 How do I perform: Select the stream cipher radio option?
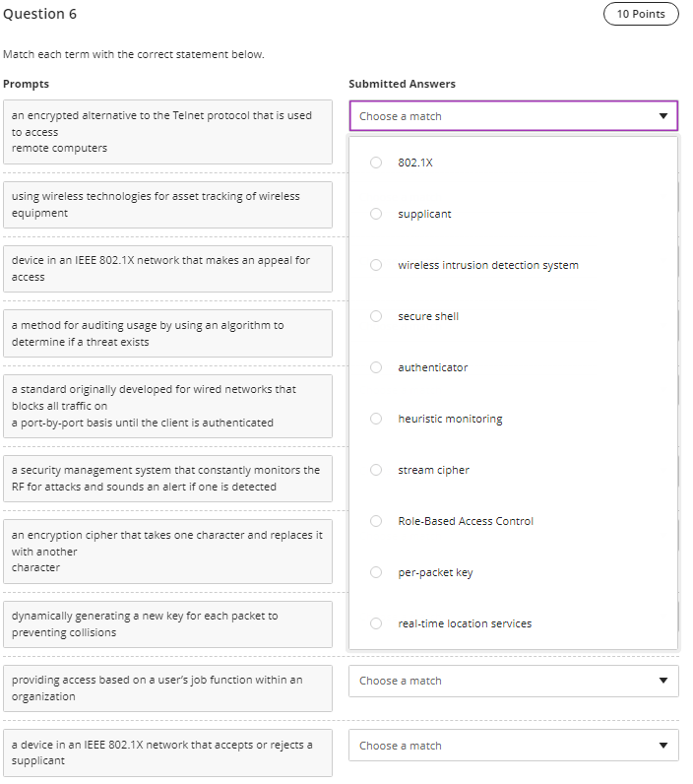point(376,470)
